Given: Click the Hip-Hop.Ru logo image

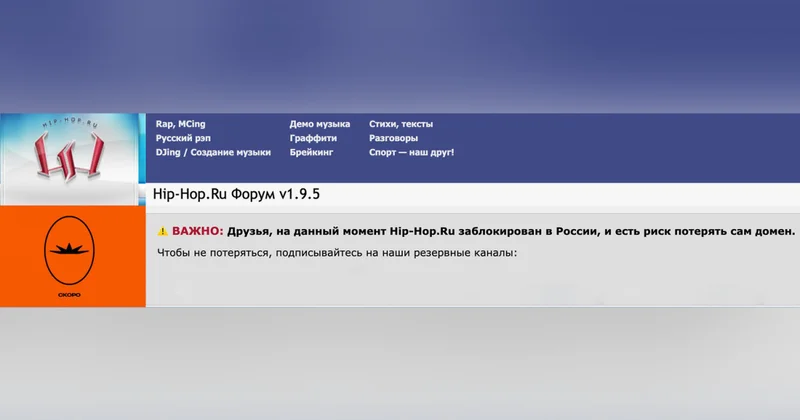Looking at the screenshot, I should pyautogui.click(x=69, y=159).
